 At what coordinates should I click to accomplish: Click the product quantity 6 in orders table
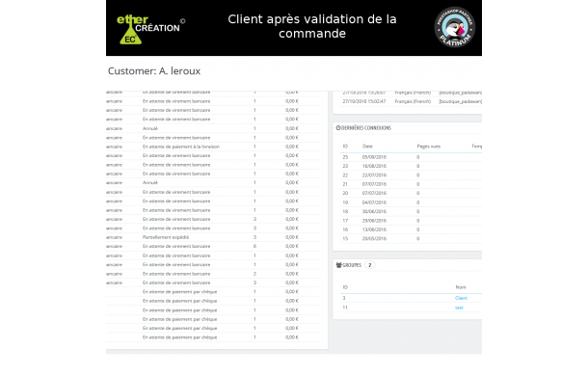tap(254, 247)
